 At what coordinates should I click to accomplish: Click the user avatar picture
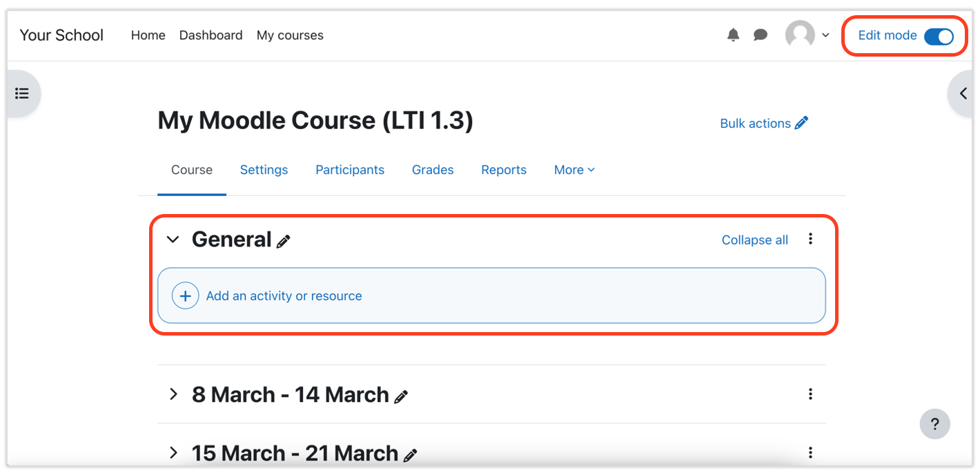tap(800, 34)
